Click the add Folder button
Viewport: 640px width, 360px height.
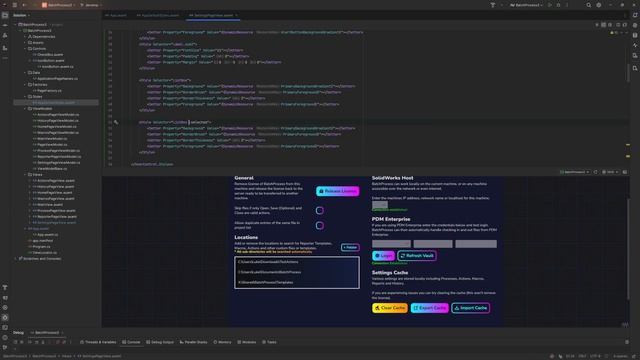(350, 247)
